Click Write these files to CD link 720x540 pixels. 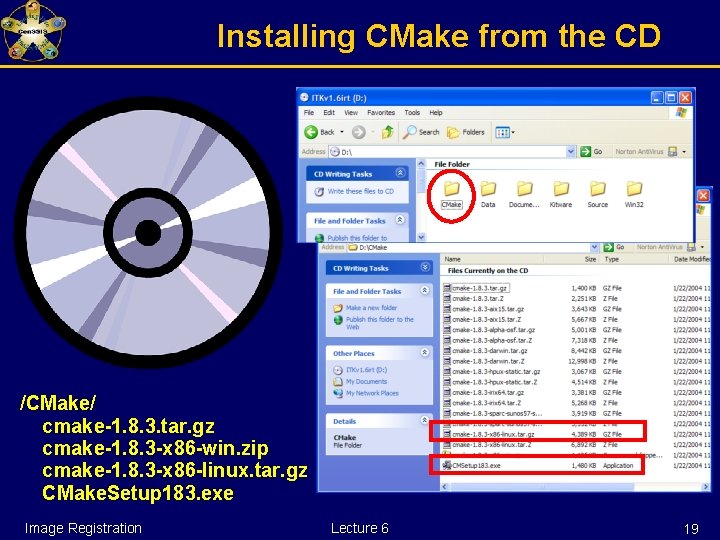(360, 191)
